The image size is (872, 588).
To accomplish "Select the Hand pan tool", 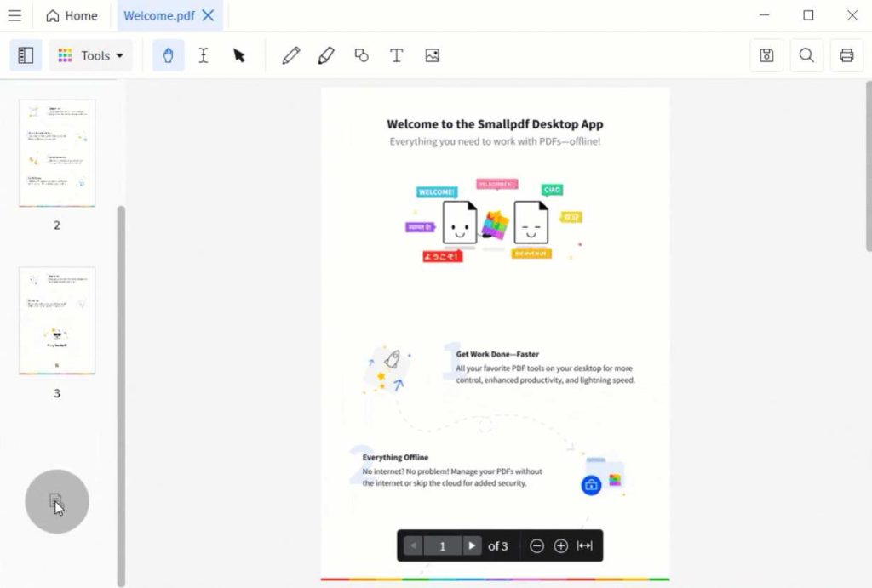I will pyautogui.click(x=168, y=55).
